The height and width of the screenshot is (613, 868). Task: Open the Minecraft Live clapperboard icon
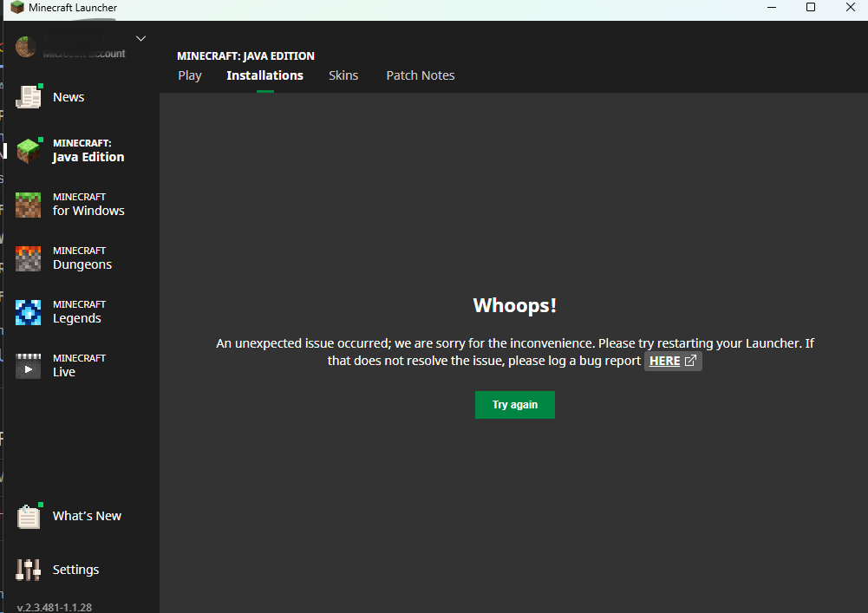click(x=29, y=366)
